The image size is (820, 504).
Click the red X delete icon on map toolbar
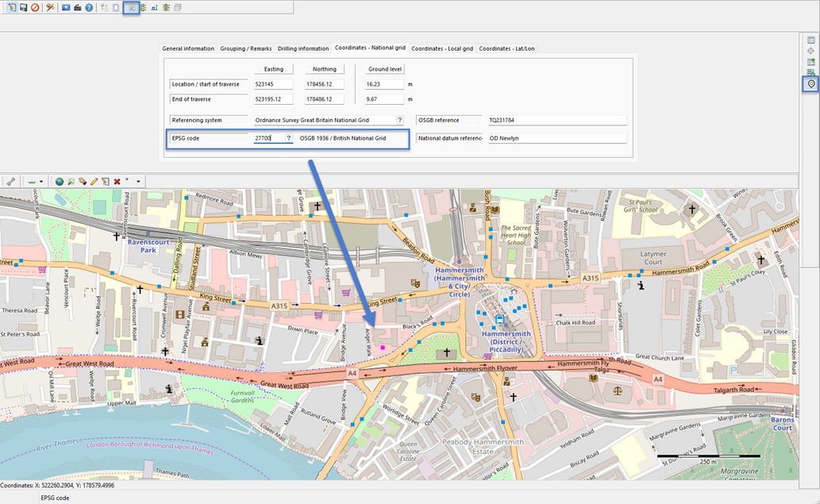click(117, 182)
